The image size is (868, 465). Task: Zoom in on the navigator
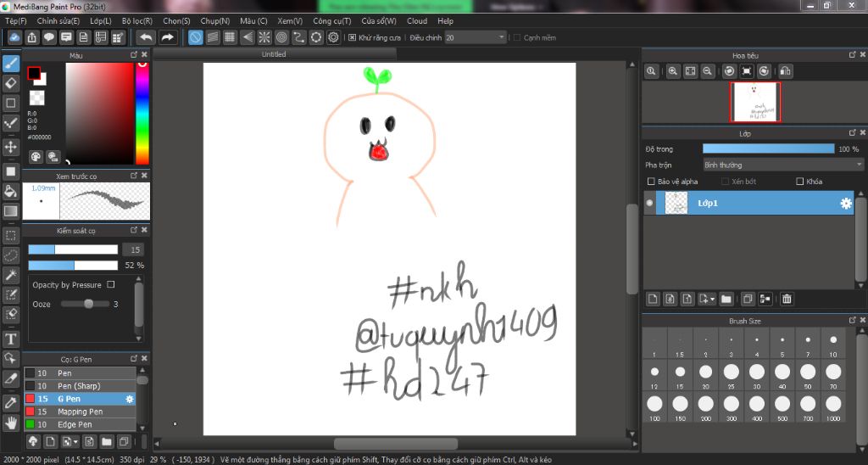point(672,71)
